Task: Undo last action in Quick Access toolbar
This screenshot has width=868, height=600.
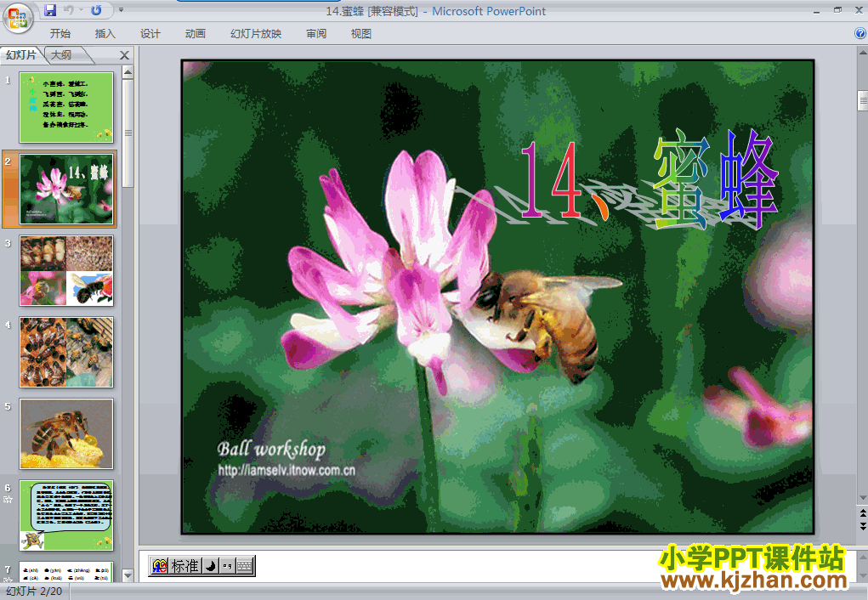Action: (69, 10)
